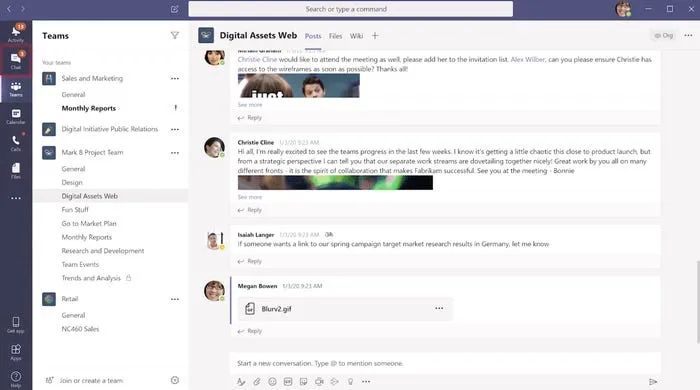Screen dimensions: 700x390
Task: Open more options for Digital Initiative Public Relations
Action: pos(175,129)
